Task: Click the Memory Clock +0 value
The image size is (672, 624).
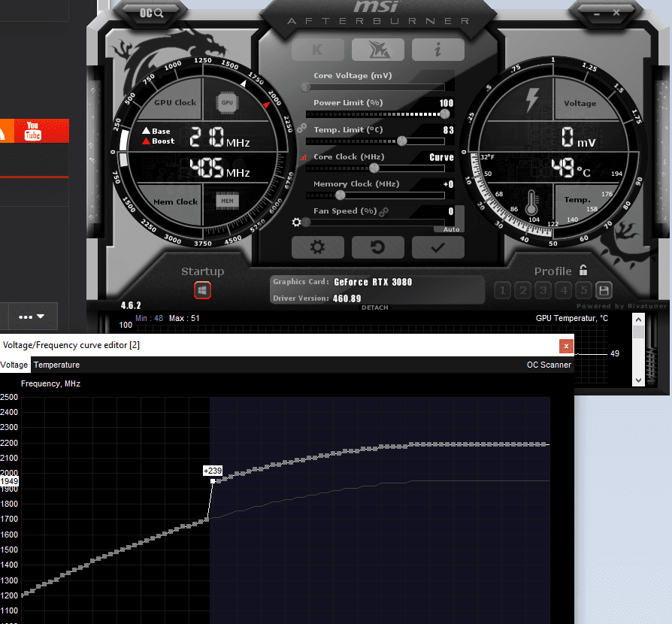Action: point(448,184)
